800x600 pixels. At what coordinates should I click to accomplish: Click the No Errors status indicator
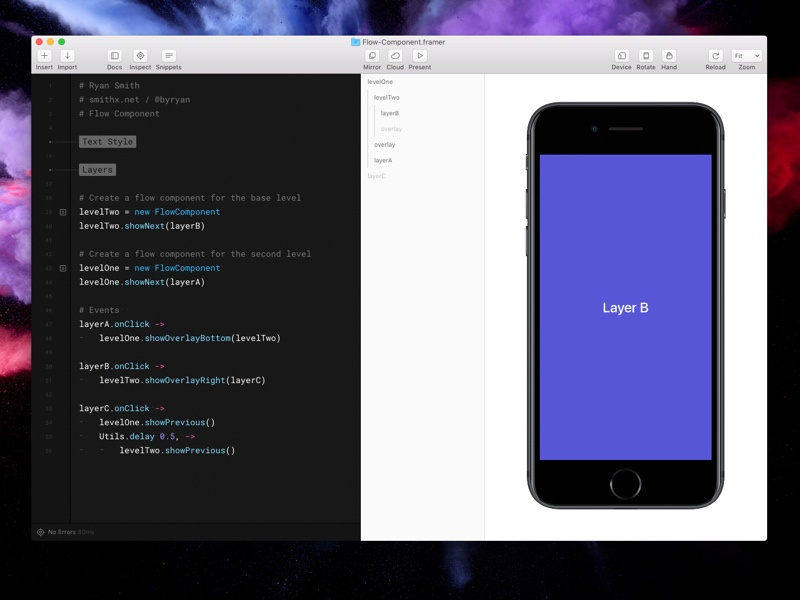[65, 532]
